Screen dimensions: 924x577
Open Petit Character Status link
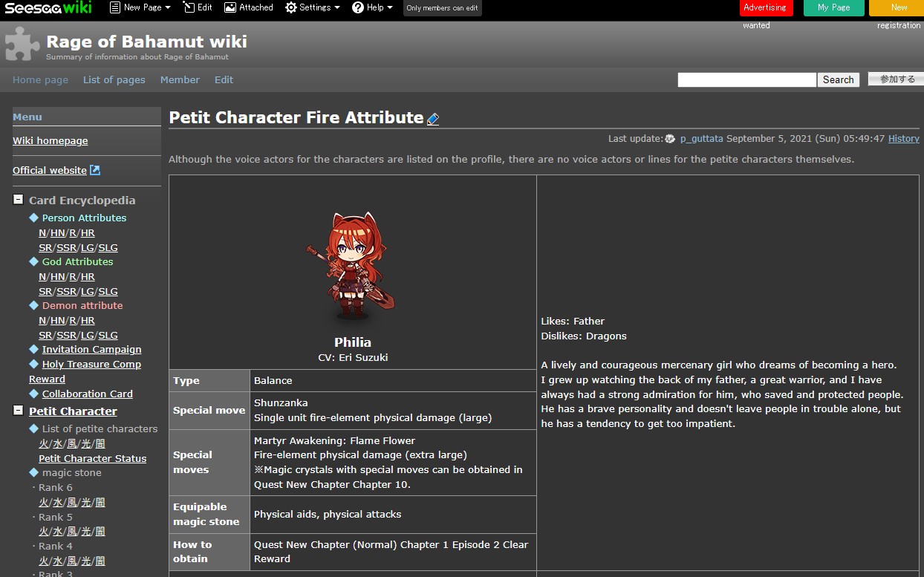point(93,458)
